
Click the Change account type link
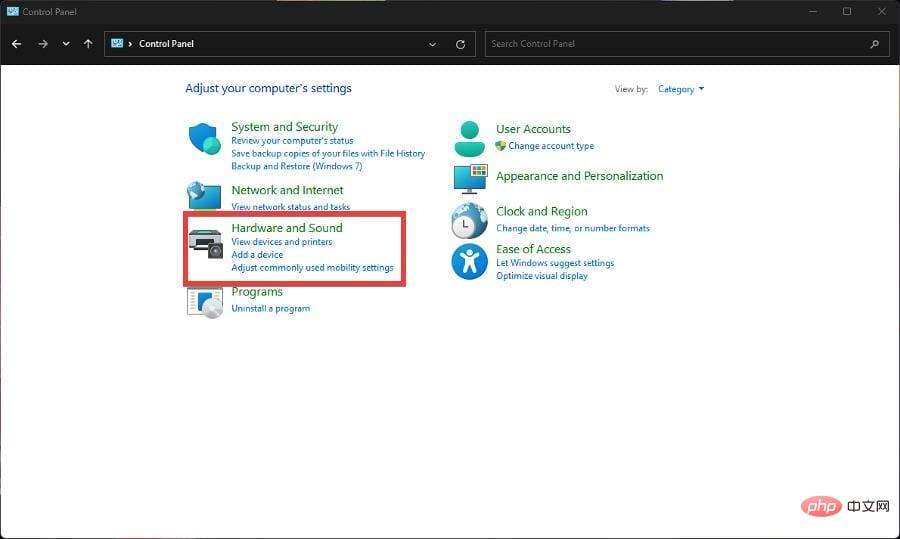click(551, 146)
